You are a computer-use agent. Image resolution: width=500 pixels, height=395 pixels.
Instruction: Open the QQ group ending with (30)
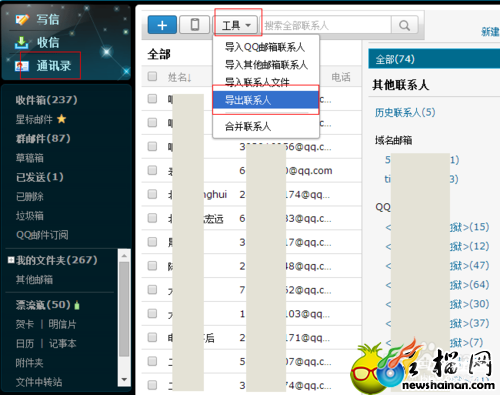437,304
